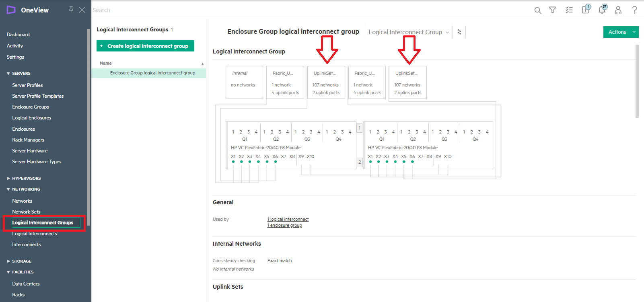Open the Racks page
The height and width of the screenshot is (302, 644).
[x=18, y=295]
